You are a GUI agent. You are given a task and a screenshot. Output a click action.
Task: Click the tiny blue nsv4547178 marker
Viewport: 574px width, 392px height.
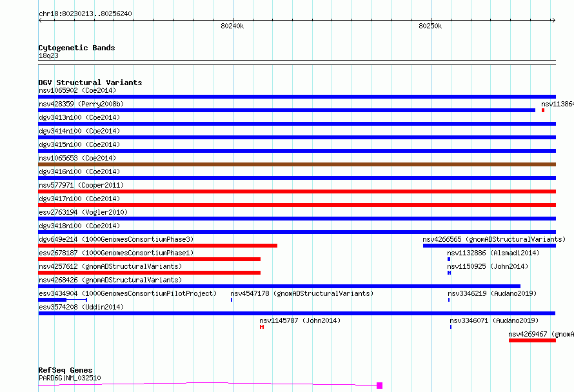pyautogui.click(x=232, y=300)
